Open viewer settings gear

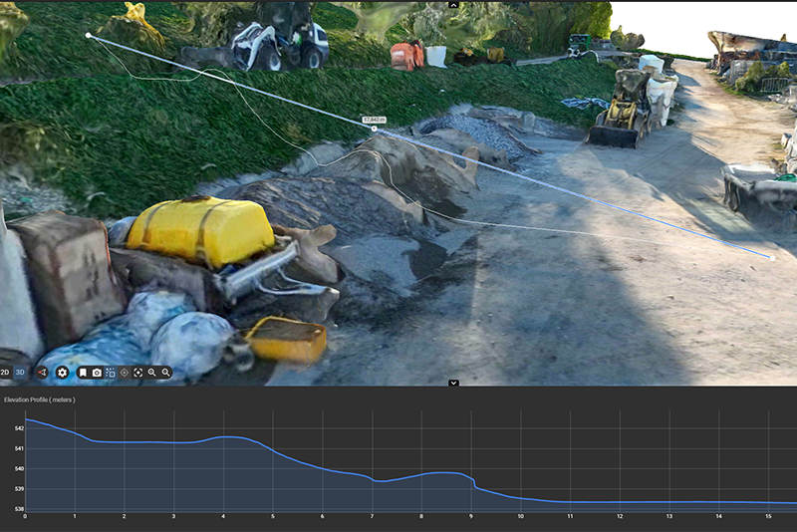pos(62,373)
